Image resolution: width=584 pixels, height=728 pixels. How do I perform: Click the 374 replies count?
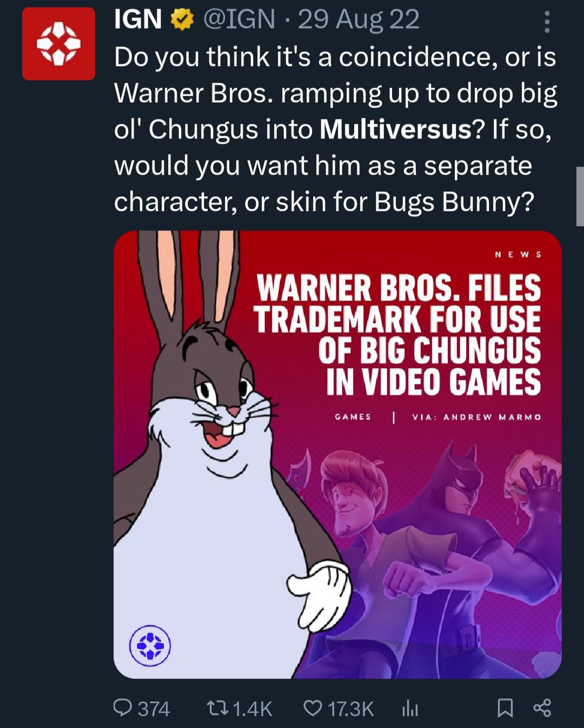coord(154,709)
